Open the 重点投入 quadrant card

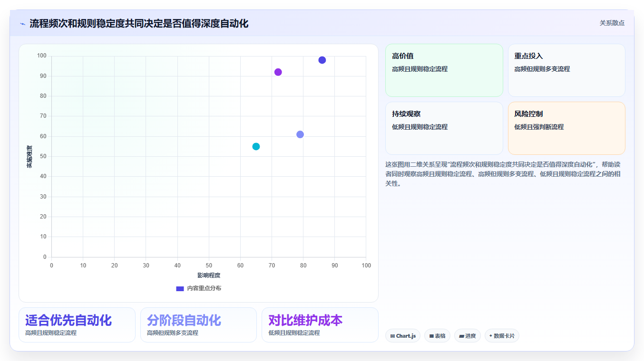566,70
